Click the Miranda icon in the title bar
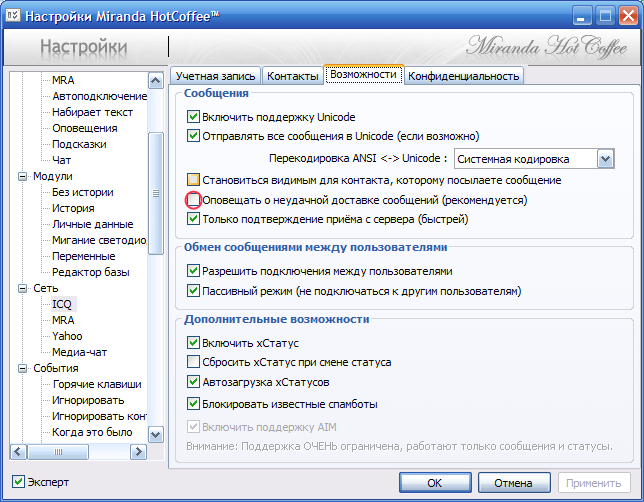 [x=13, y=15]
